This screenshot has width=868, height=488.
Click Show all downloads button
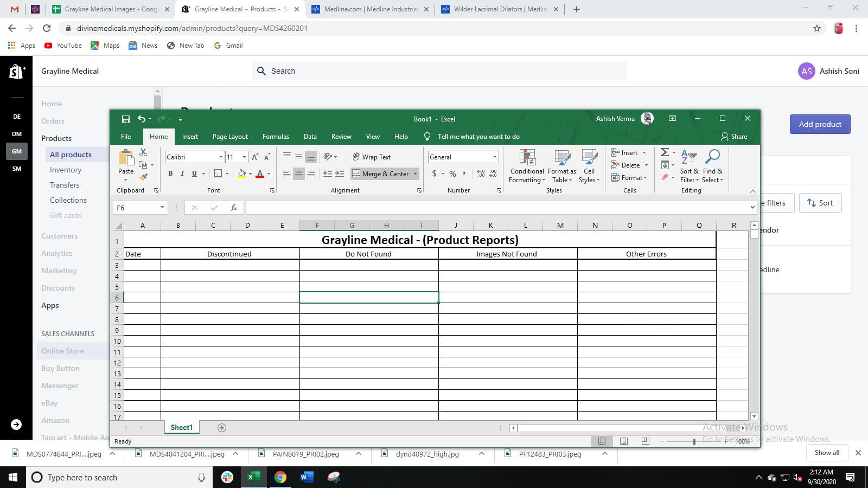point(827,453)
